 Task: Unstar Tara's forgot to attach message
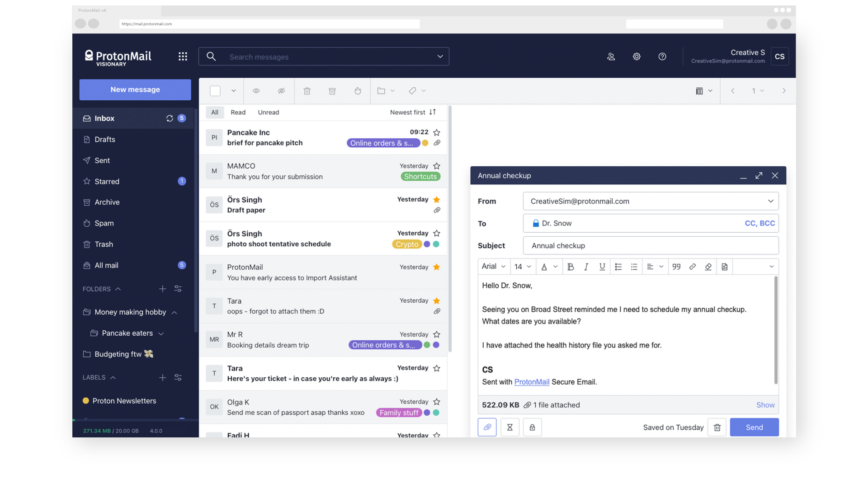pos(437,300)
